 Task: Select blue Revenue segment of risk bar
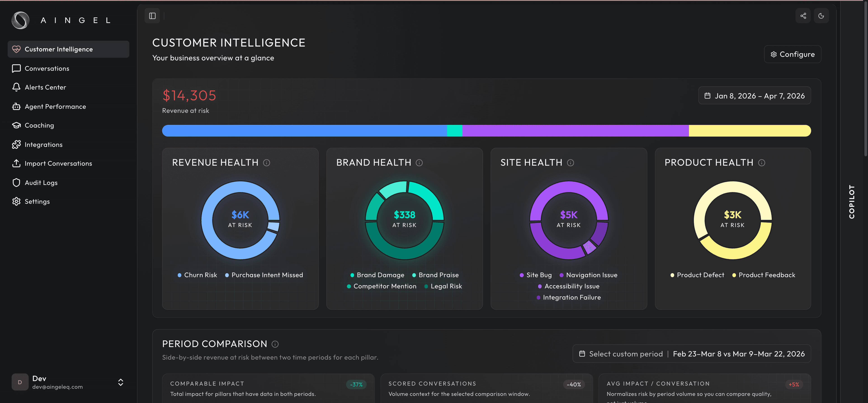(304, 131)
